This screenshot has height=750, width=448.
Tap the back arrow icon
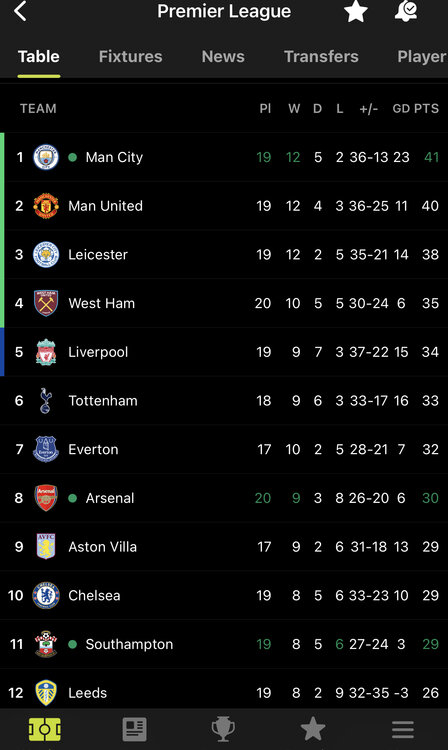20,11
